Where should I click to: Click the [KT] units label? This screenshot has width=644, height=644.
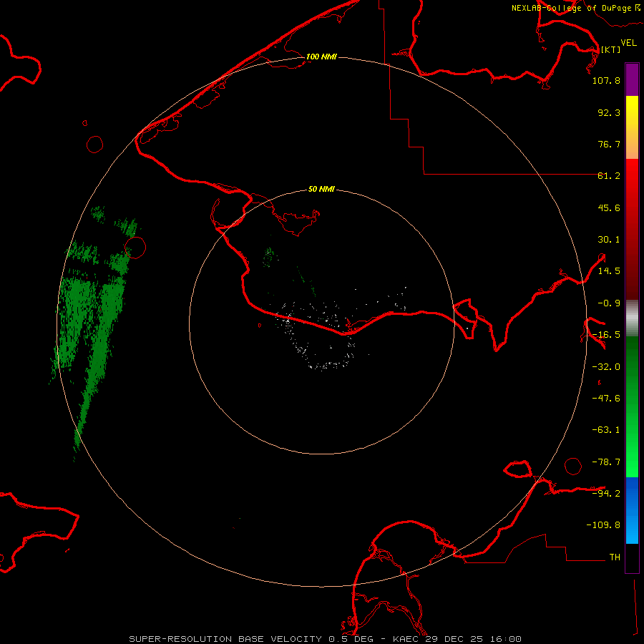(x=610, y=49)
